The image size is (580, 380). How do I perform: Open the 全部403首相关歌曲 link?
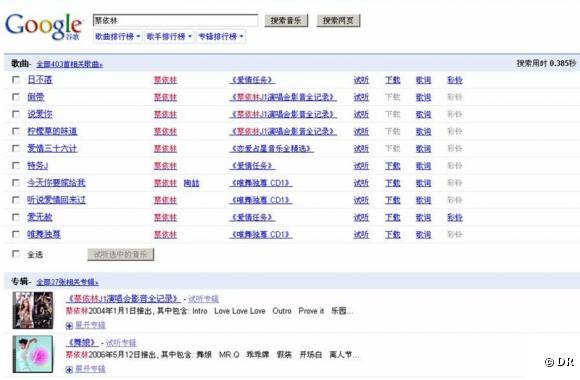point(70,64)
